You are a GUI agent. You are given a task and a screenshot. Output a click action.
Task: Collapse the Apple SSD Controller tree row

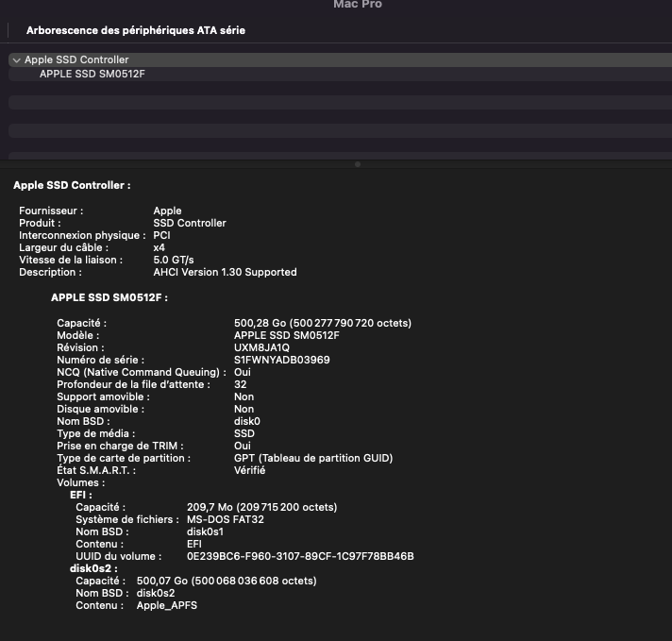(17, 60)
